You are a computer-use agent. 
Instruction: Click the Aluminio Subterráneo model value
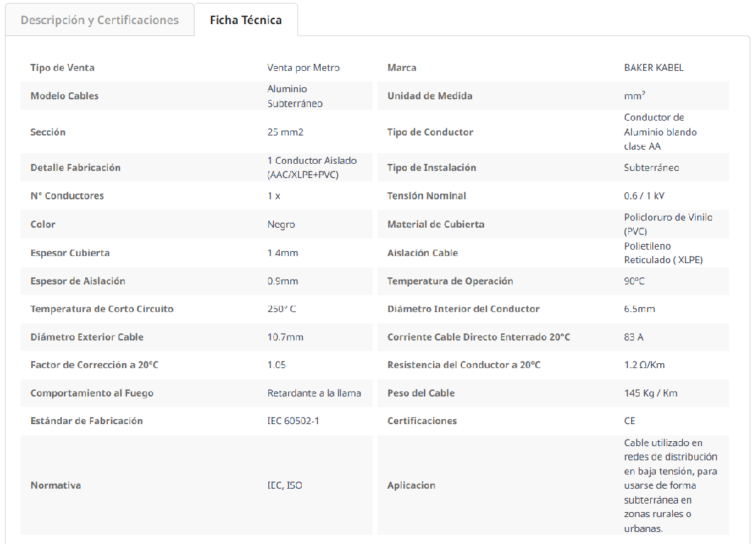click(x=295, y=96)
